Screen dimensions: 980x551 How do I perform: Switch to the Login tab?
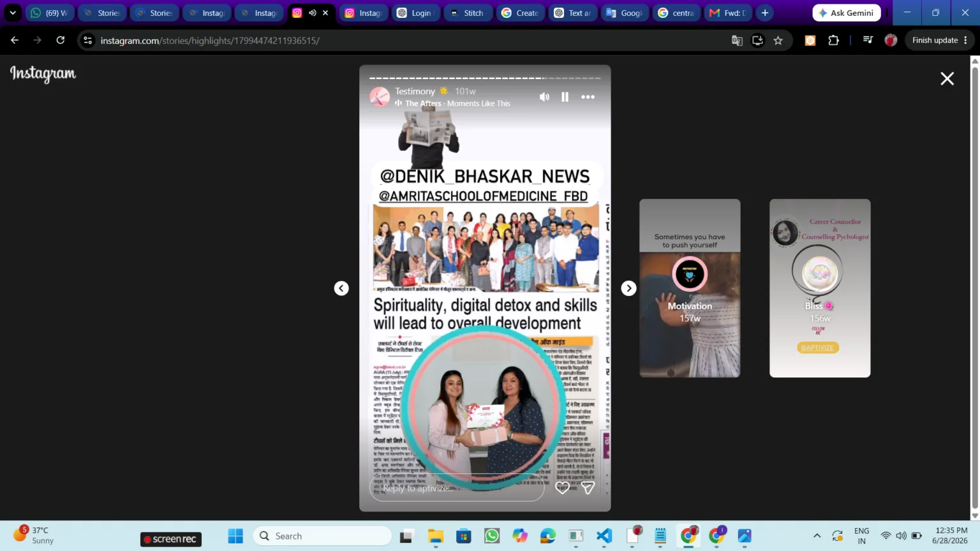pos(415,13)
